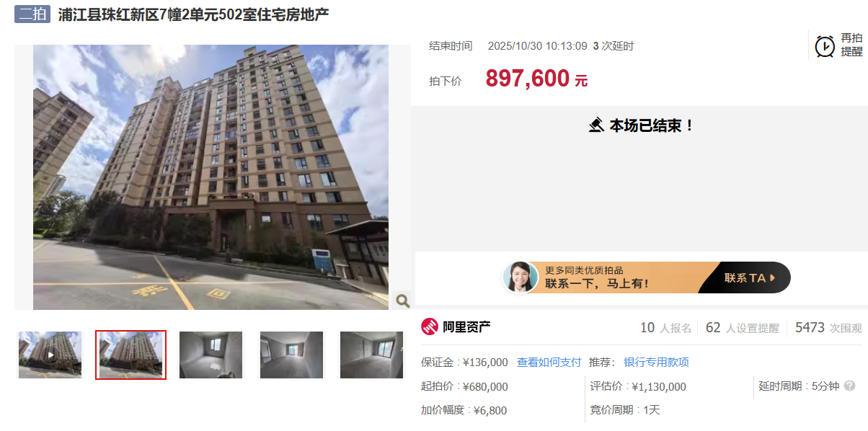Select the fifth interior thumbnail
This screenshot has width=868, height=431.
coord(371,355)
